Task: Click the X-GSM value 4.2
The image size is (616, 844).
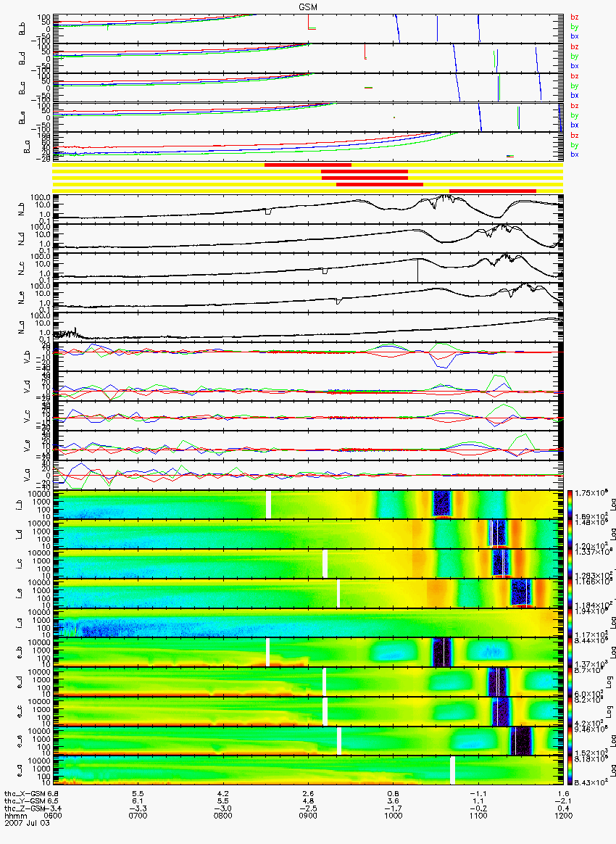Action: (x=222, y=794)
